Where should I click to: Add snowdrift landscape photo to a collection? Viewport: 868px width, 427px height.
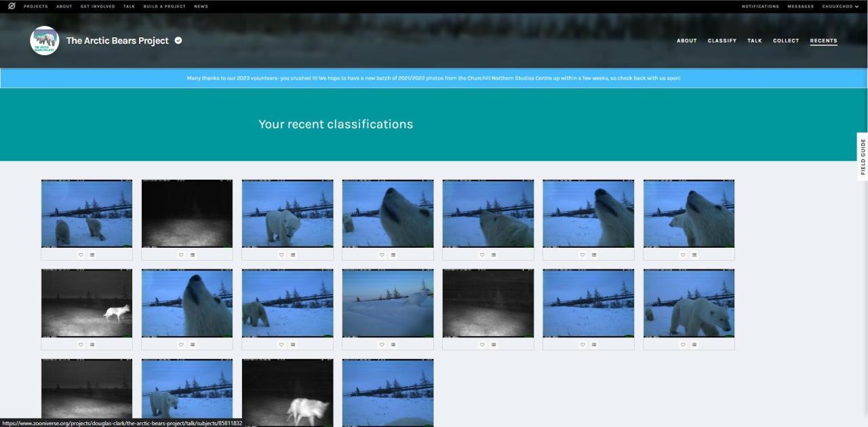click(393, 345)
